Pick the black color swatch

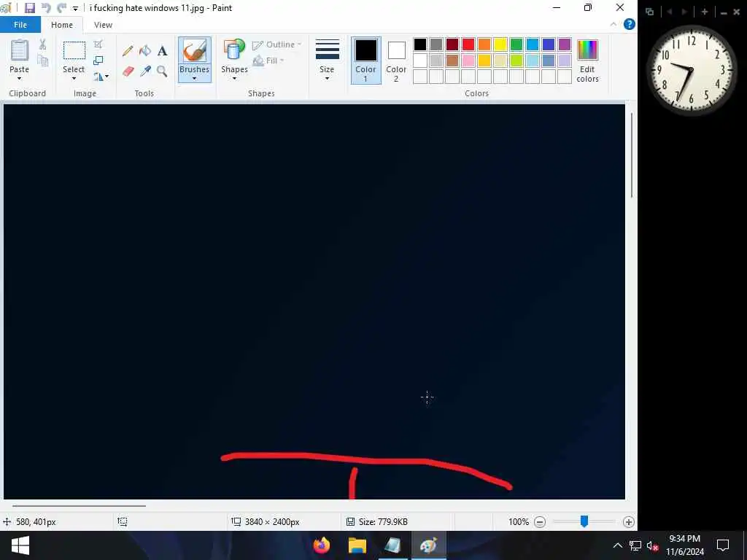click(x=419, y=44)
